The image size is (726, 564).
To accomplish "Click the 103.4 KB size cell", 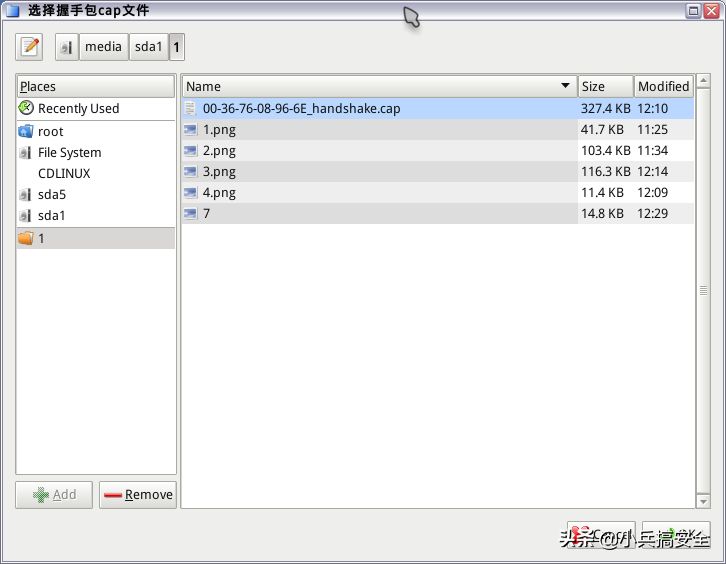I will click(x=606, y=150).
